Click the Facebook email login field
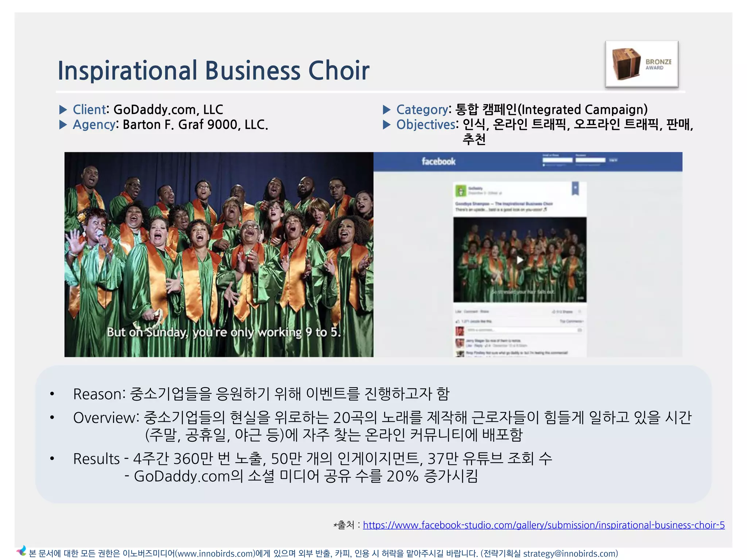The image size is (747, 560). (x=557, y=160)
